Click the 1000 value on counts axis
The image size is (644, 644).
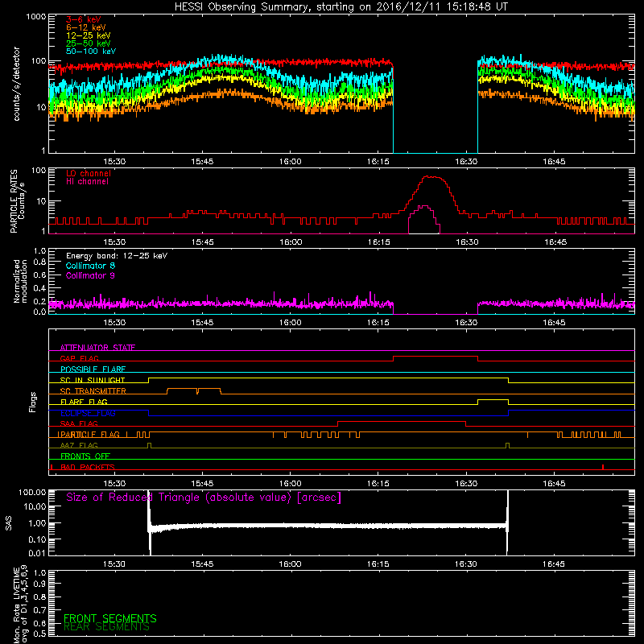(35, 17)
